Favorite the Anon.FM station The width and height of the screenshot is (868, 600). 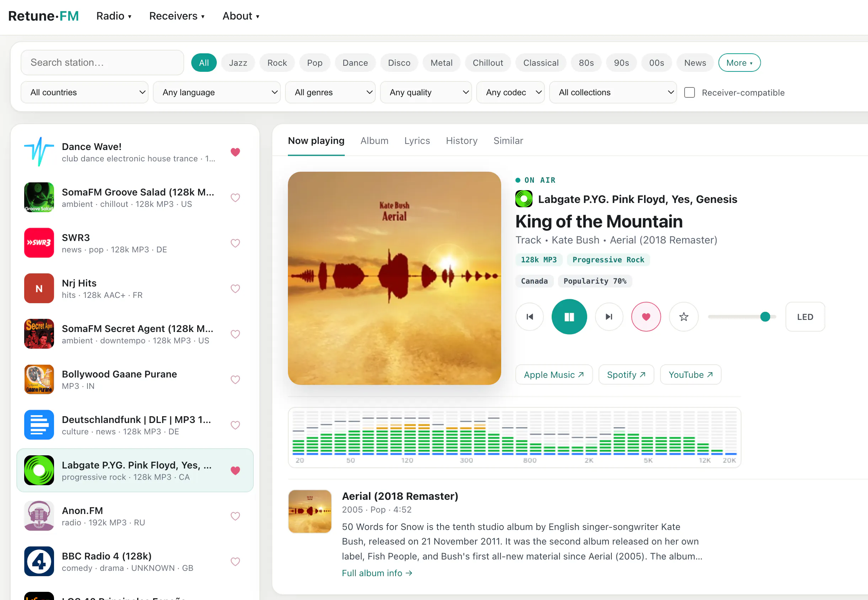click(x=235, y=516)
